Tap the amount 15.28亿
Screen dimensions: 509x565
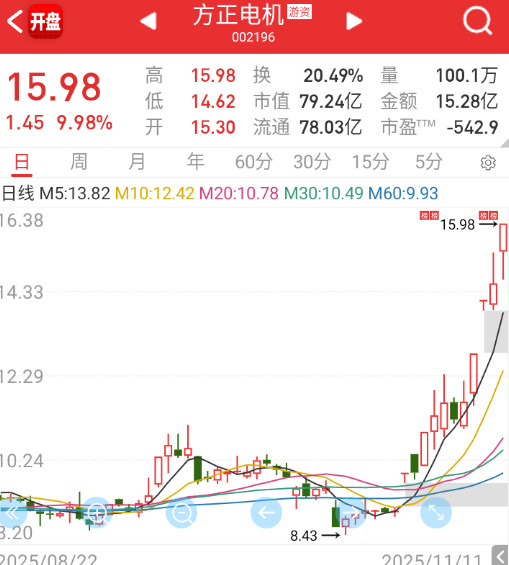click(x=467, y=102)
